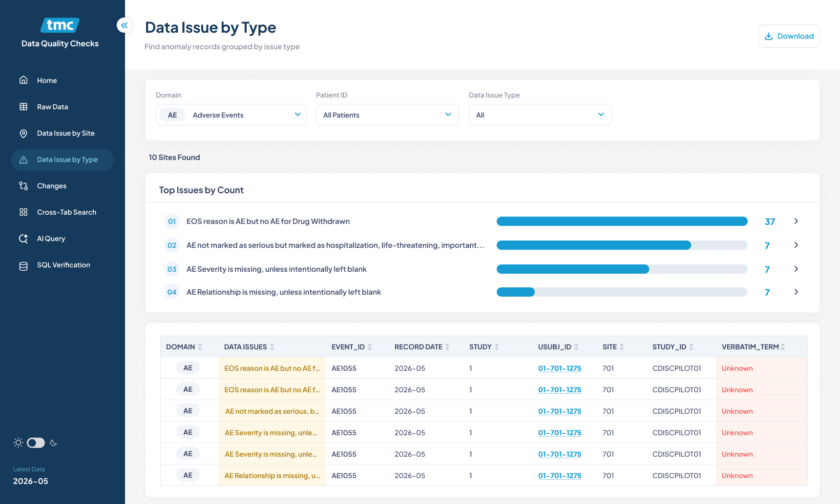This screenshot has width=840, height=504.
Task: Sort by SITE column arrows
Action: pos(622,347)
